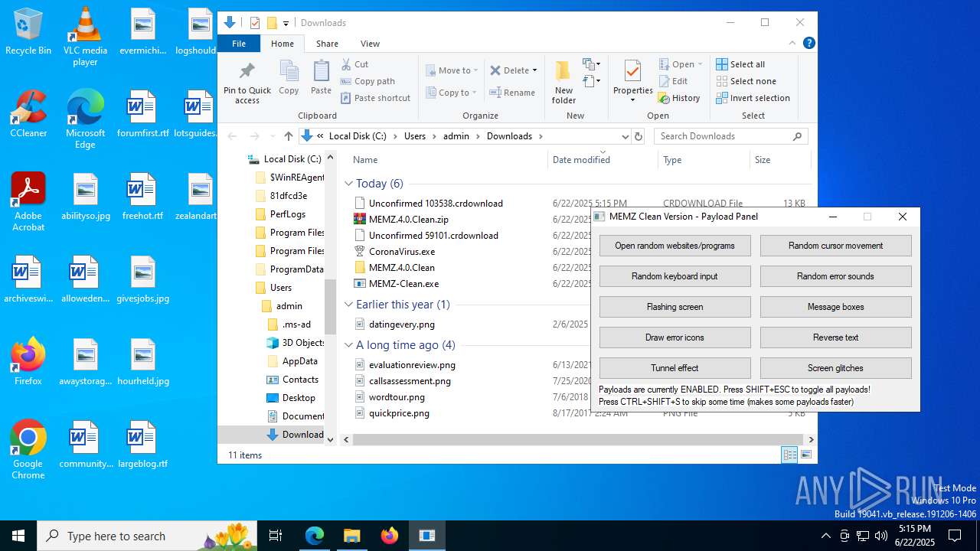Open the Open button dropdown

click(699, 65)
